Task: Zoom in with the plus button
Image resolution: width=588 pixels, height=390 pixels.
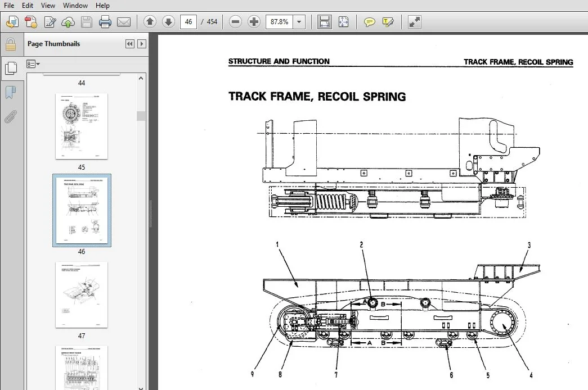Action: coord(254,22)
